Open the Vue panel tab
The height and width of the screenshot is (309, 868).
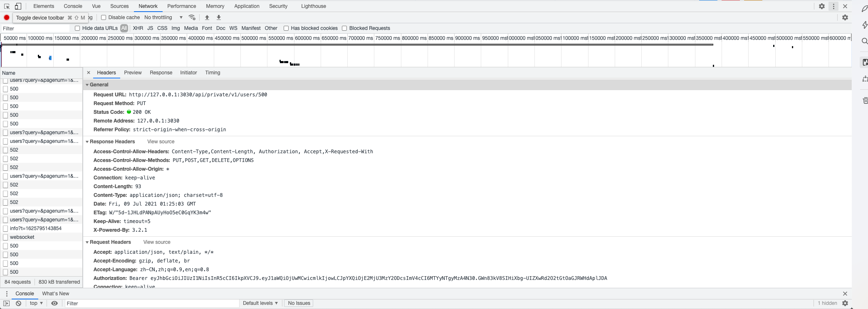pyautogui.click(x=96, y=6)
